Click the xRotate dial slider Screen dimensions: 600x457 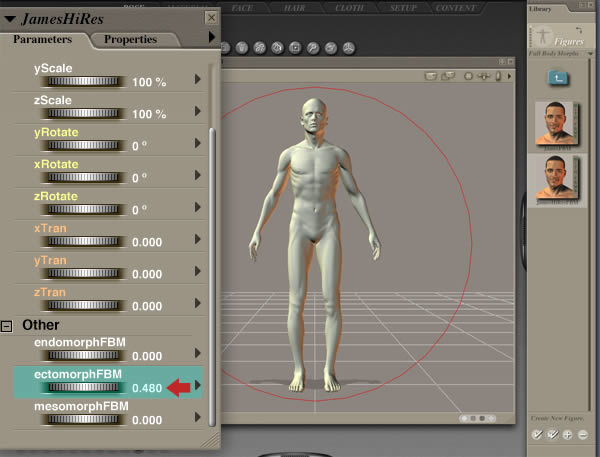tap(83, 177)
